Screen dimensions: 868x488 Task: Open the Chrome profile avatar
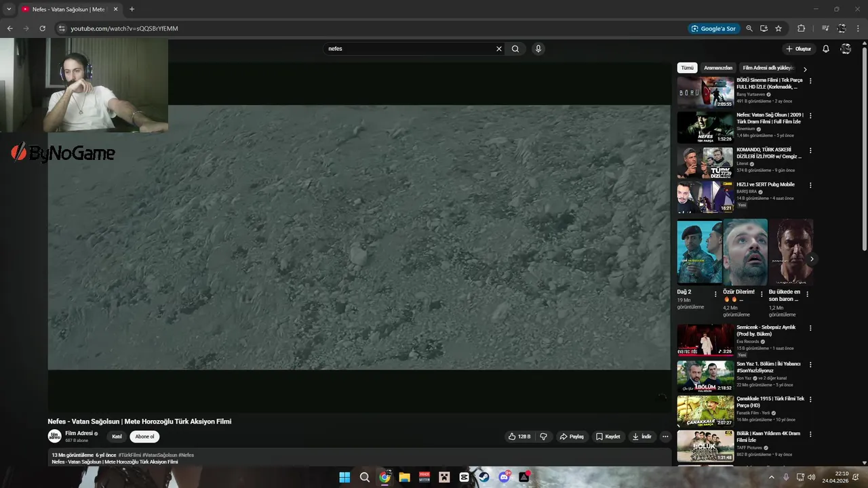pyautogui.click(x=842, y=28)
